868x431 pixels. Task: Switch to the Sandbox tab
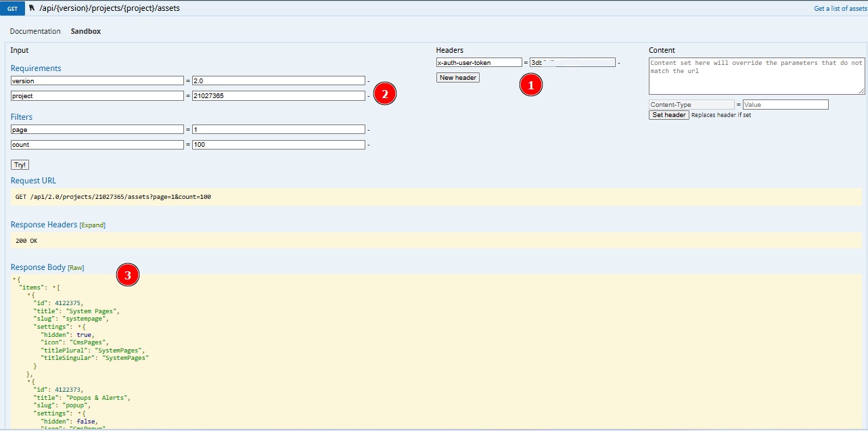click(86, 31)
